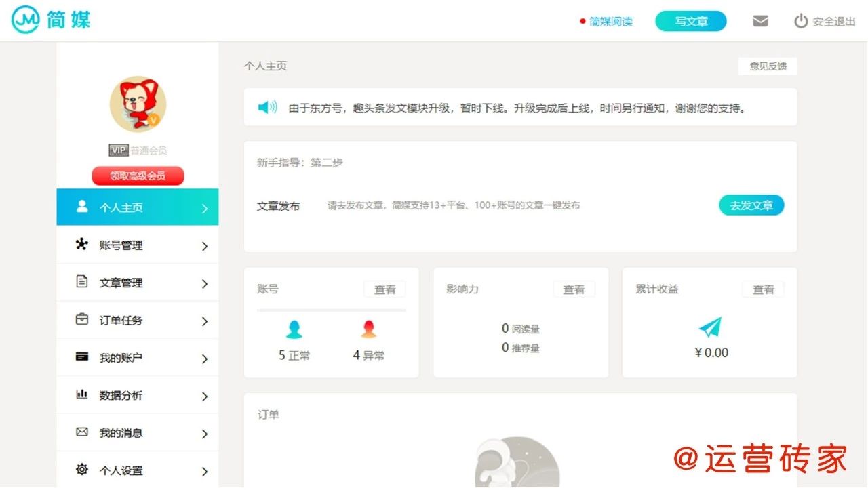Click the 领取高级会员 red banner
The width and height of the screenshot is (868, 490).
click(138, 176)
